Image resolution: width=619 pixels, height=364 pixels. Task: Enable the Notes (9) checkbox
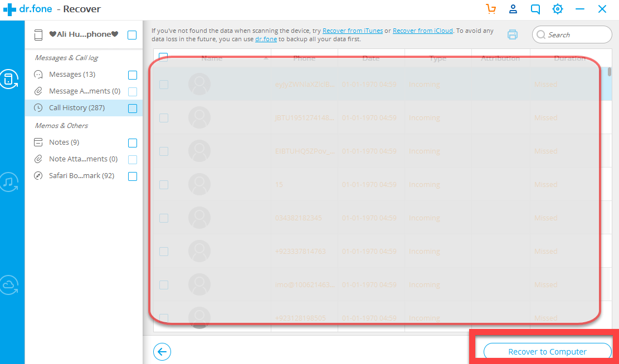[133, 143]
